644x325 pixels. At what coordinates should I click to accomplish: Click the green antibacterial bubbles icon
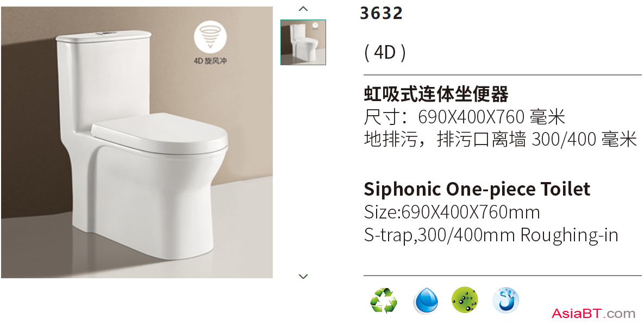pos(465,299)
